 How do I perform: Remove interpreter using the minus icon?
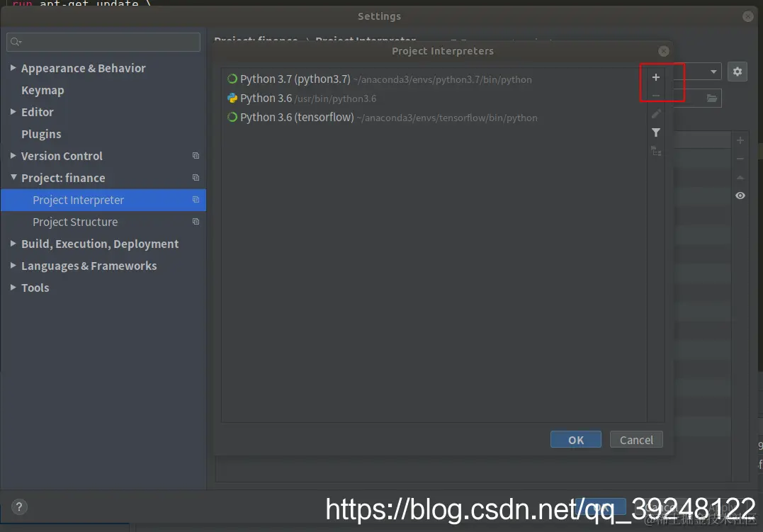click(x=655, y=96)
